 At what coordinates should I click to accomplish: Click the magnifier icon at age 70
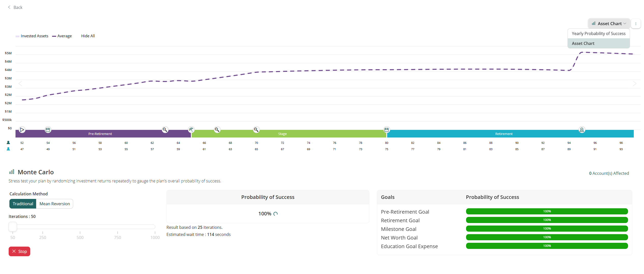click(256, 130)
